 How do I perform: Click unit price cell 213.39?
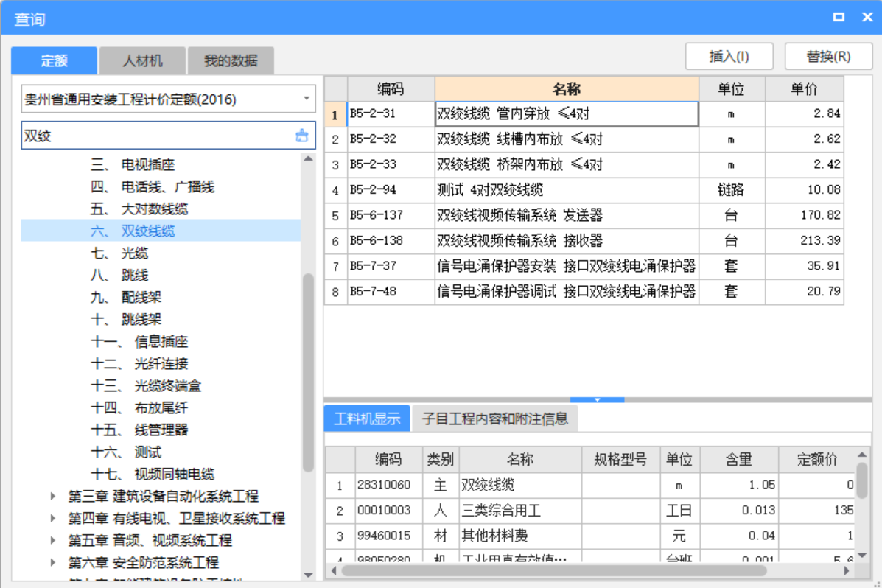(x=805, y=241)
